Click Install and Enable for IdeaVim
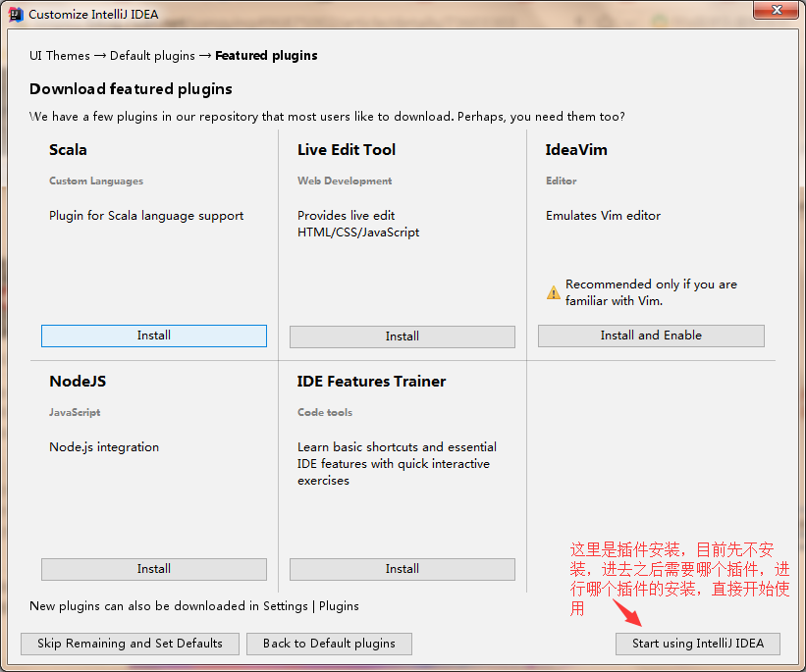 pos(651,336)
